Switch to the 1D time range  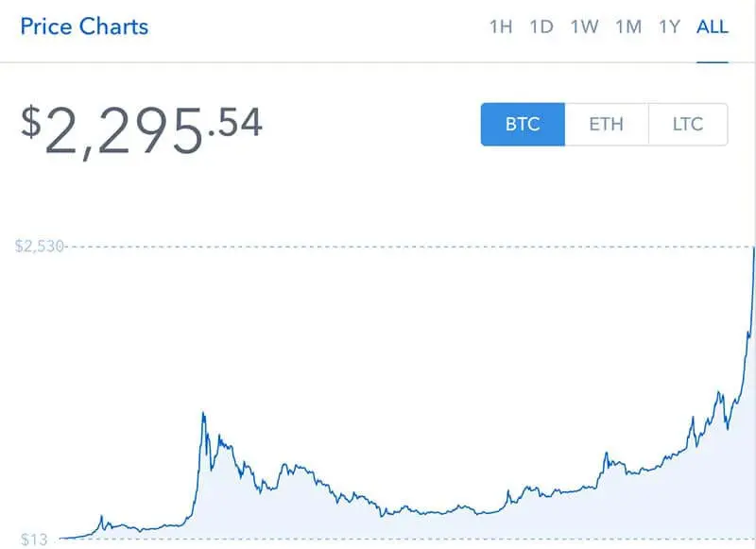[x=541, y=26]
